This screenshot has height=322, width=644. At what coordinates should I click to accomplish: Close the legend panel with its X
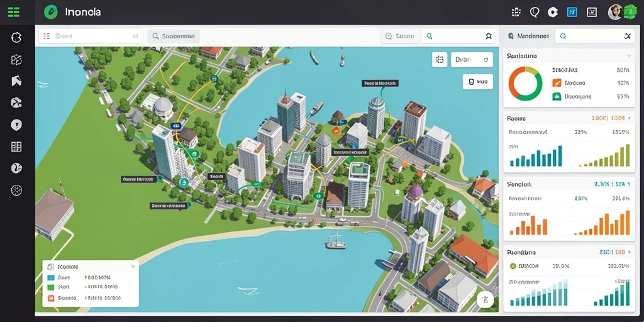[x=133, y=267]
